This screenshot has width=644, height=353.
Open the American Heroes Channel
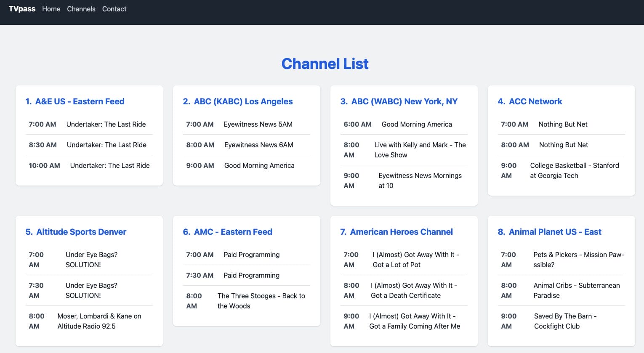pos(397,232)
